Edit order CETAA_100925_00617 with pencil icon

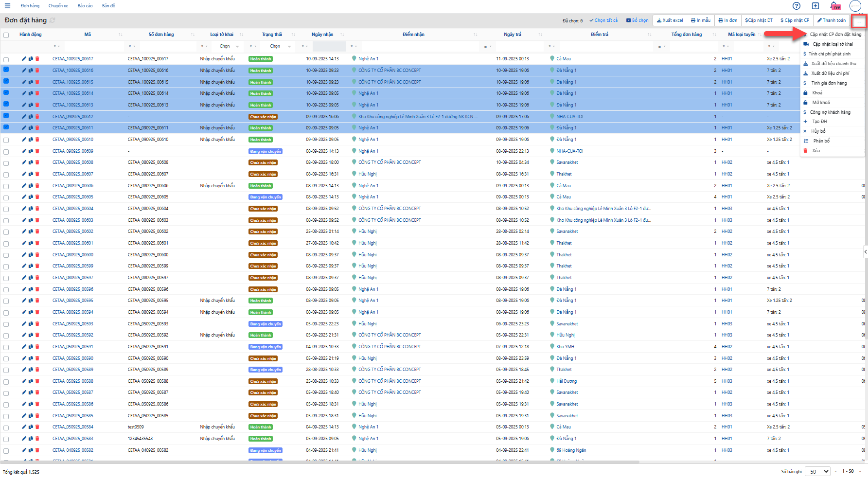[x=24, y=59]
